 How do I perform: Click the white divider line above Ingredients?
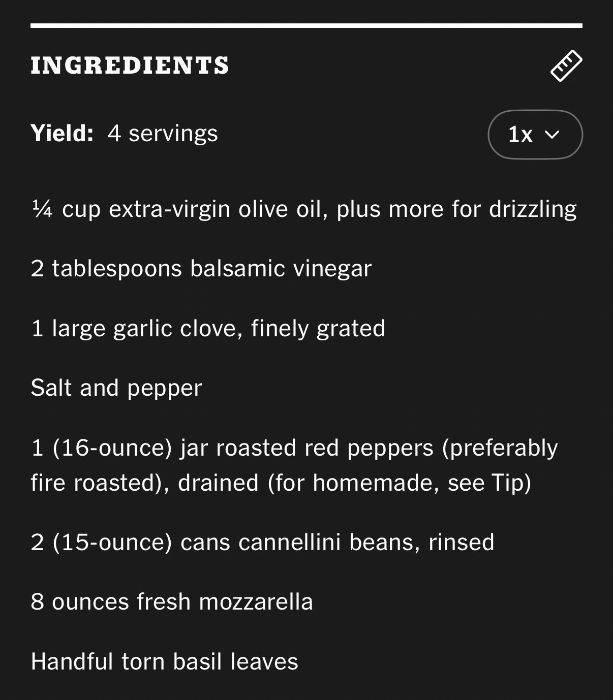306,25
